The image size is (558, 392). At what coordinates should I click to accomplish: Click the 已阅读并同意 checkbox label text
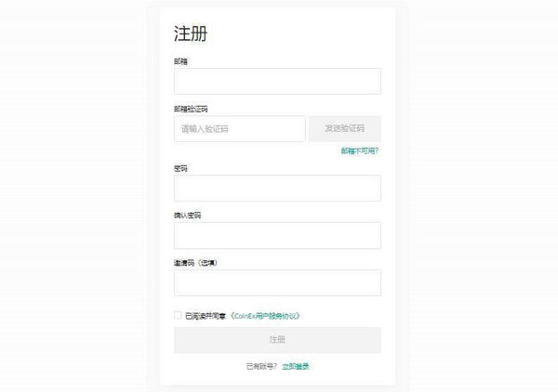[206, 316]
